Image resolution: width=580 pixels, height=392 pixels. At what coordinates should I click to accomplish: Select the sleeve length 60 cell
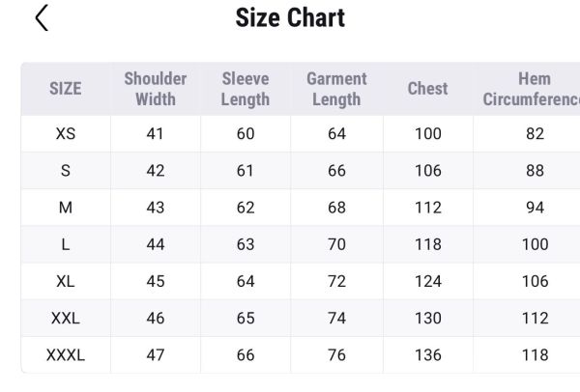click(246, 133)
